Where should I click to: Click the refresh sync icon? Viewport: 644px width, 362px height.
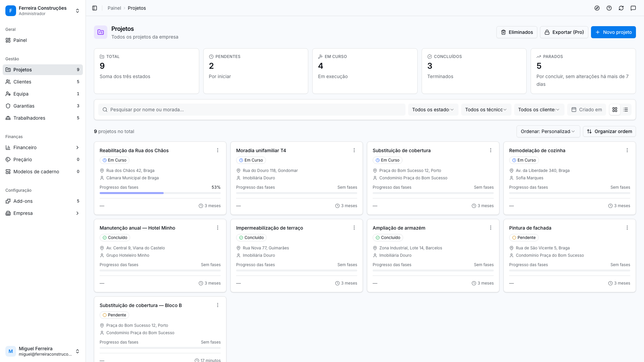coord(621,8)
